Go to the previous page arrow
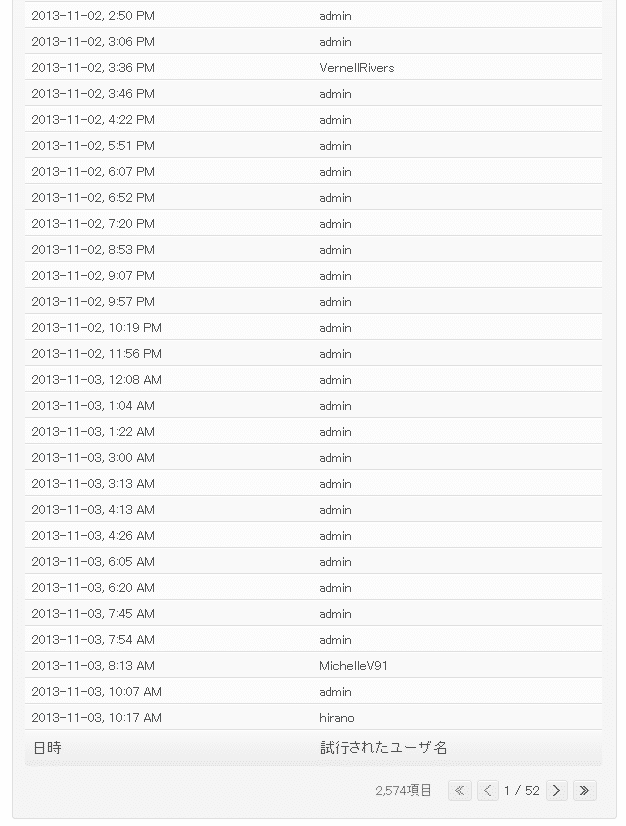Image resolution: width=626 pixels, height=826 pixels. point(487,790)
